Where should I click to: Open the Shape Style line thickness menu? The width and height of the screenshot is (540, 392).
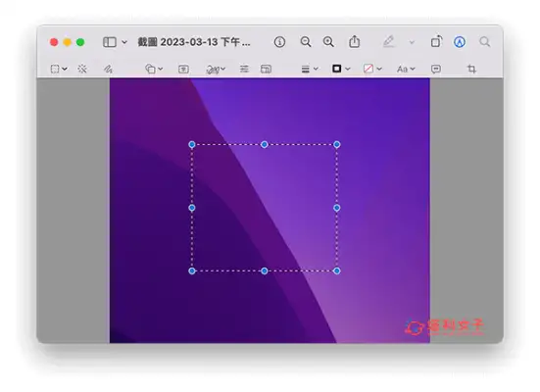310,69
